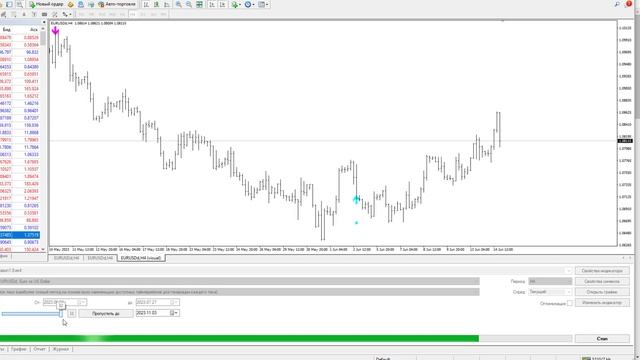The width and height of the screenshot is (640, 360).
Task: Select candlestick chart type icon
Action: [156, 4]
